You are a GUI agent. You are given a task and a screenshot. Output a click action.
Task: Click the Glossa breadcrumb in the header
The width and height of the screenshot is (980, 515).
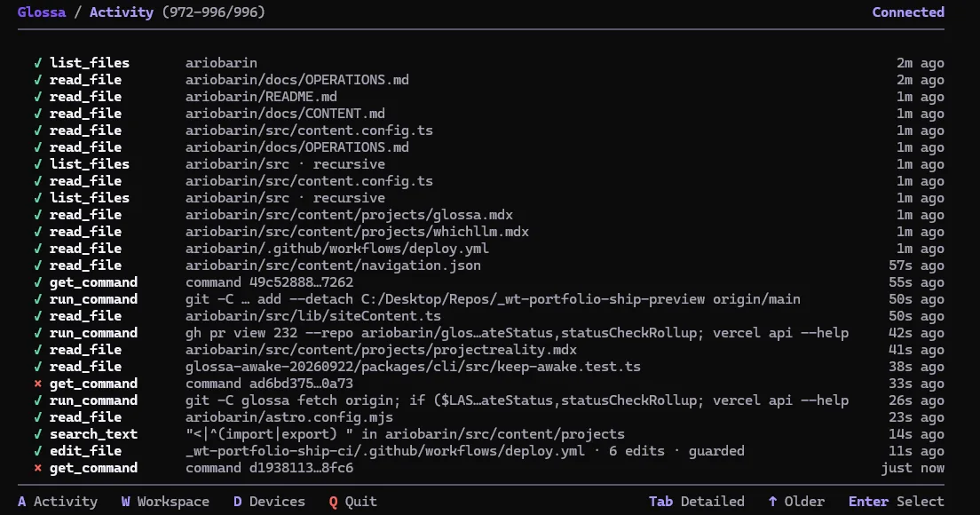(41, 12)
